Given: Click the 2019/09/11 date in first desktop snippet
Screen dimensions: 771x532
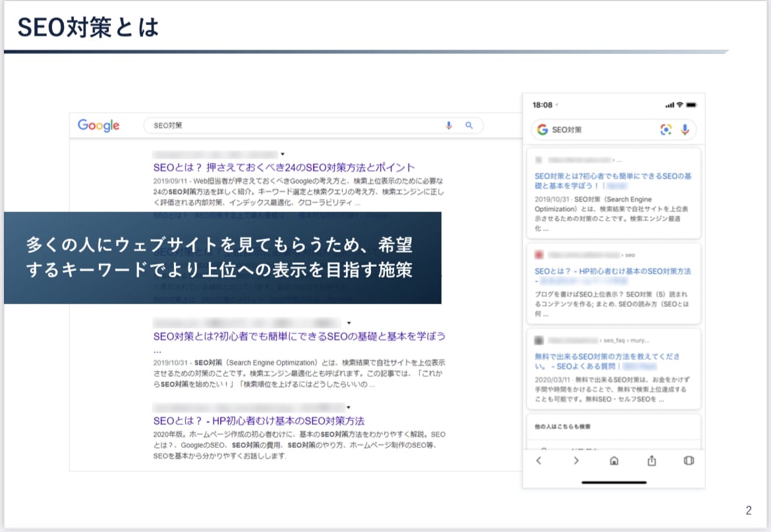Looking at the screenshot, I should coord(170,181).
